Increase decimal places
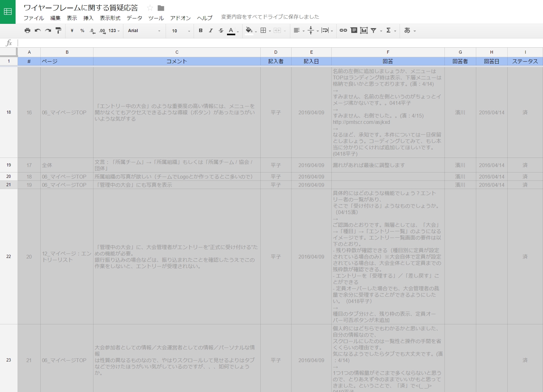 [102, 30]
